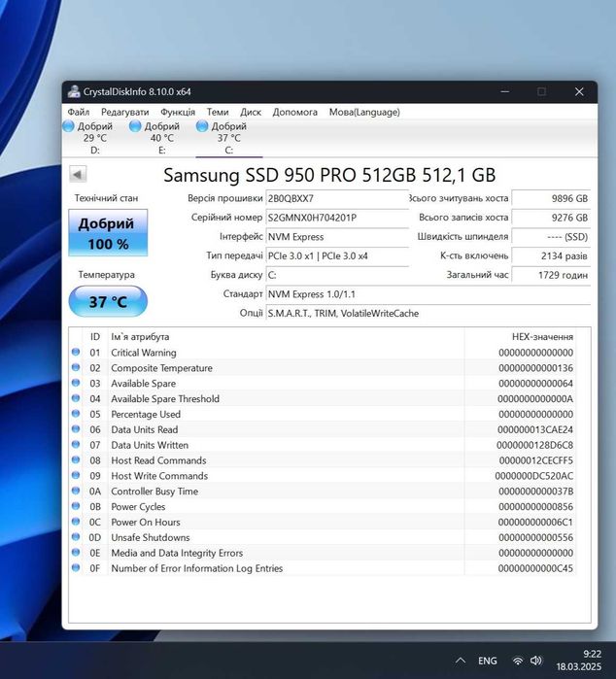The image size is (616, 679).
Task: Click the ID column header
Action: pyautogui.click(x=95, y=336)
